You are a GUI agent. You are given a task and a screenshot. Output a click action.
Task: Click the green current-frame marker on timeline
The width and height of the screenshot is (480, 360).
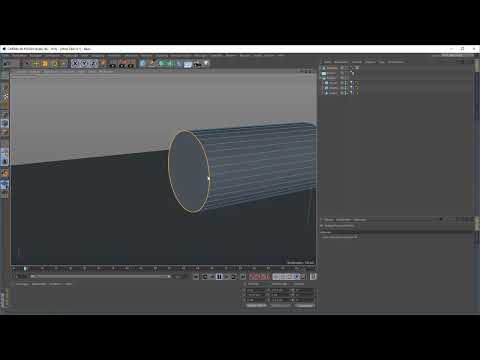(x=25, y=269)
